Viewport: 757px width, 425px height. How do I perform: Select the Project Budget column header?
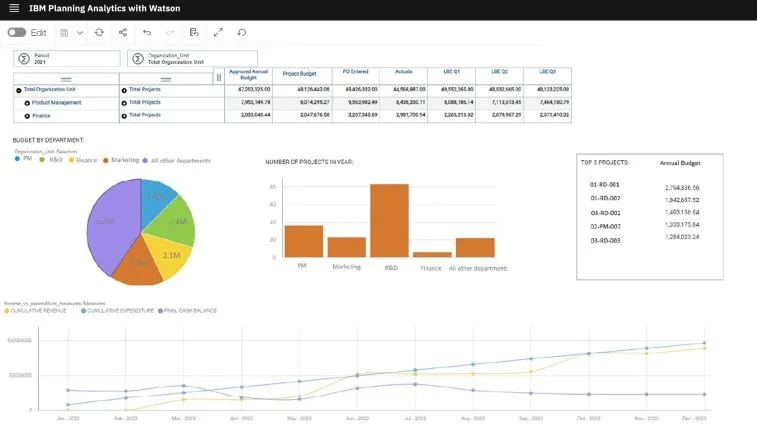tap(299, 74)
